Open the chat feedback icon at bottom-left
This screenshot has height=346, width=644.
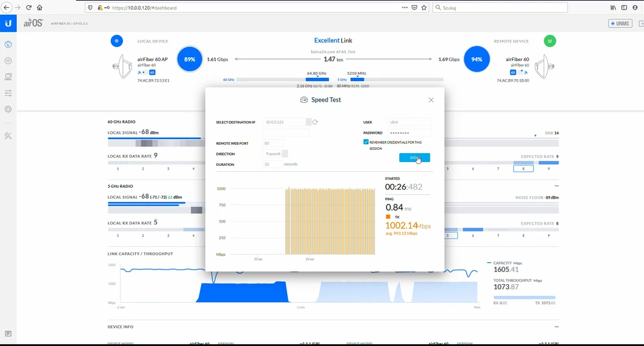[x=8, y=334]
